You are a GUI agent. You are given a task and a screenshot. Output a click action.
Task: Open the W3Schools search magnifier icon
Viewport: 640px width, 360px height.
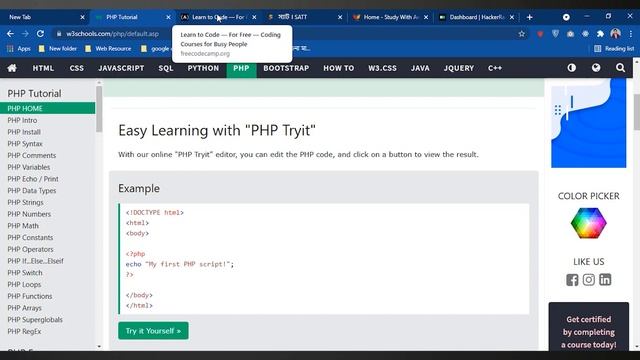(x=620, y=68)
